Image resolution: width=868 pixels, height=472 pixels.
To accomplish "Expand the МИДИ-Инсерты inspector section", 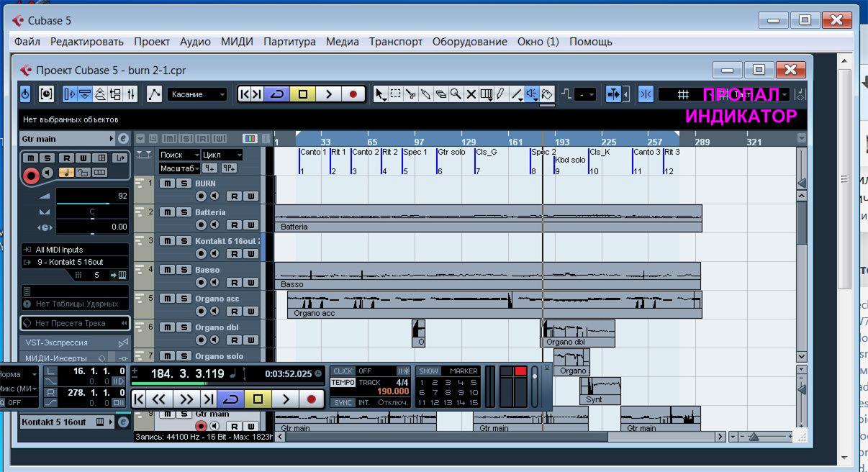I will coord(76,358).
